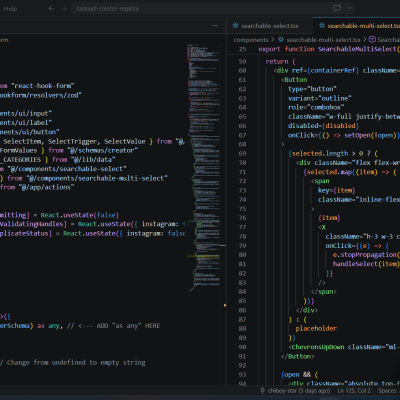The height and width of the screenshot is (400, 400).
Task: Click the symbol icon in the breadcrumb
Action: coord(372,40)
